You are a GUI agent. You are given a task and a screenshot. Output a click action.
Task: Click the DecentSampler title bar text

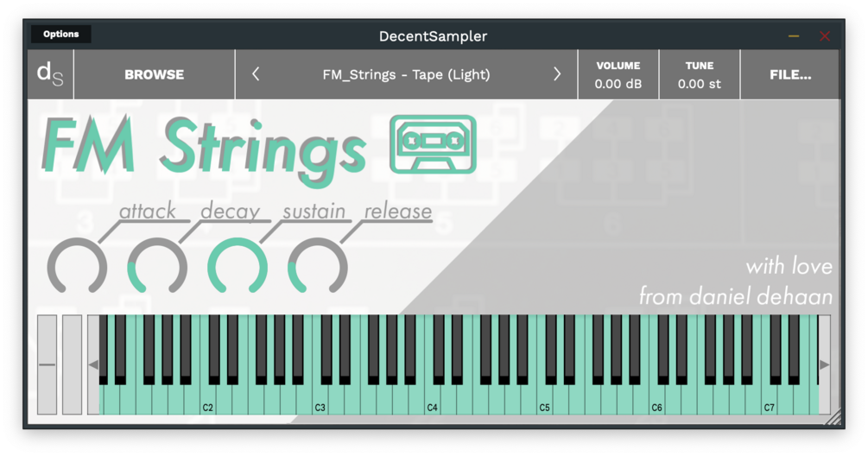pos(433,36)
